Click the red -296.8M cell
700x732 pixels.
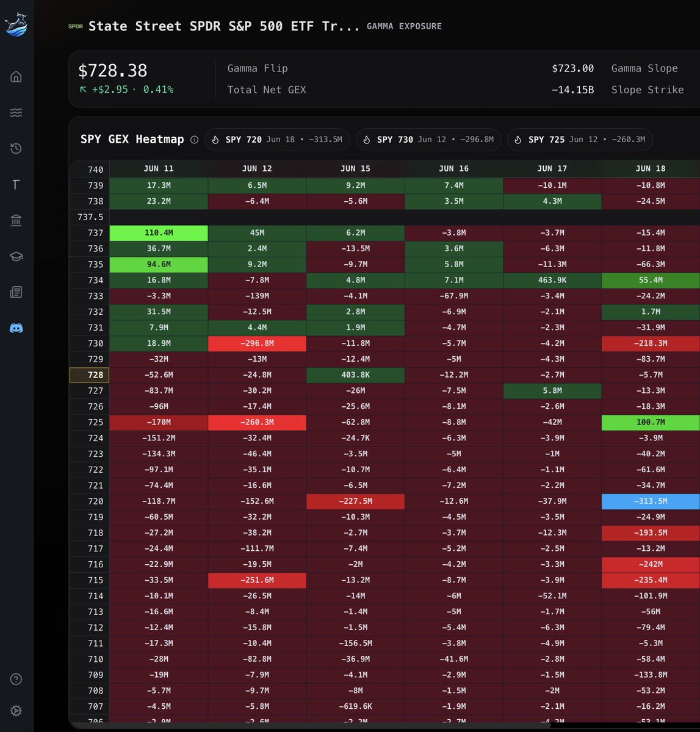point(257,343)
